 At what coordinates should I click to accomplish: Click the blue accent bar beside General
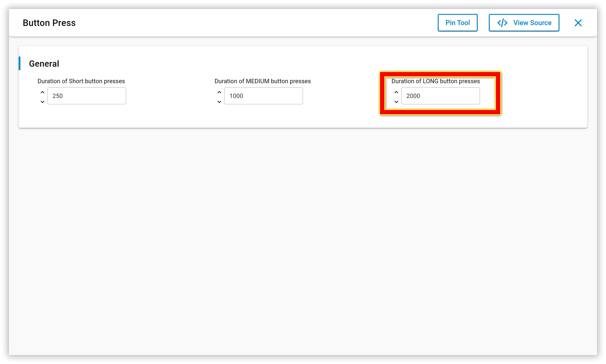point(20,63)
